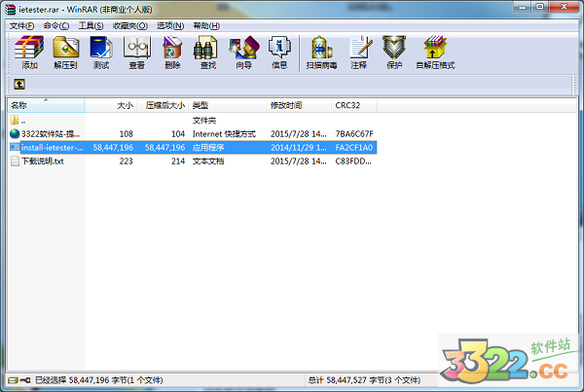Image resolution: width=584 pixels, height=392 pixels.
Task: Select the globe icon of 3322软件站 shortcut
Action: point(15,133)
